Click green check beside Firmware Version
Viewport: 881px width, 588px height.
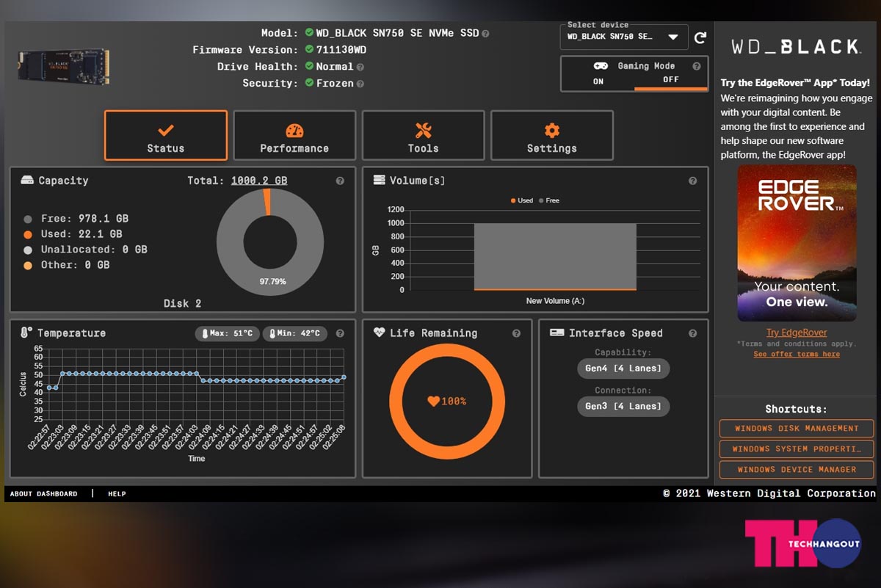click(310, 50)
